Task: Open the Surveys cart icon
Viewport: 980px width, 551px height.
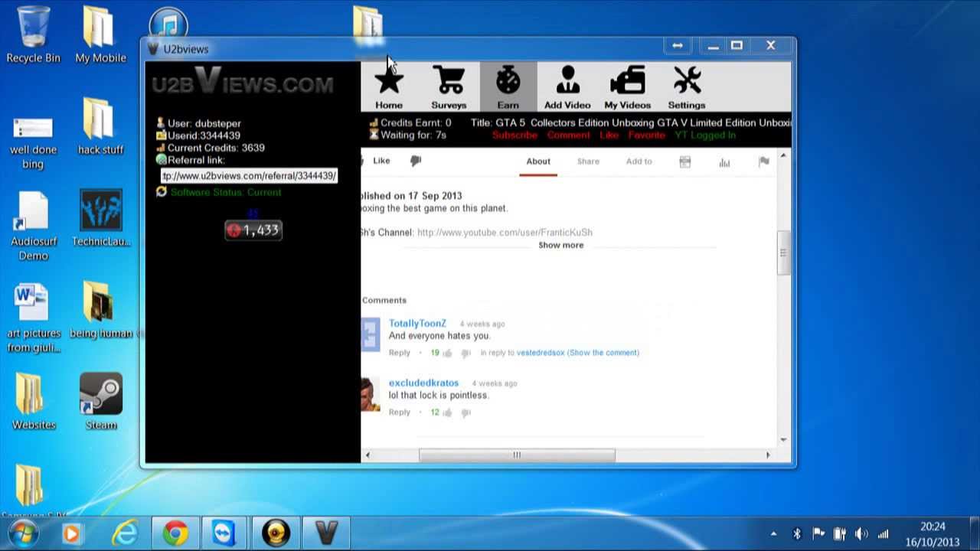Action: point(449,87)
